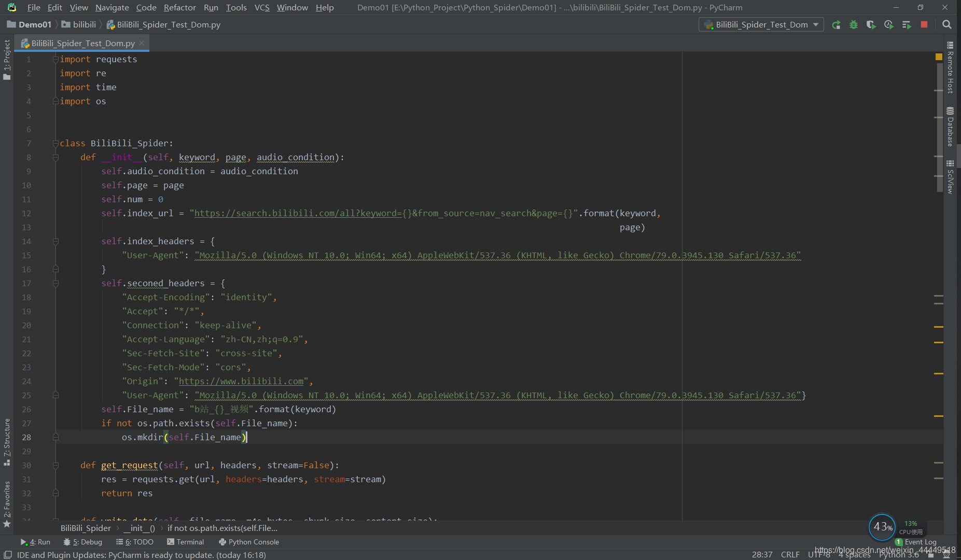Open the Favorites tool window
961x560 pixels.
tap(7, 504)
